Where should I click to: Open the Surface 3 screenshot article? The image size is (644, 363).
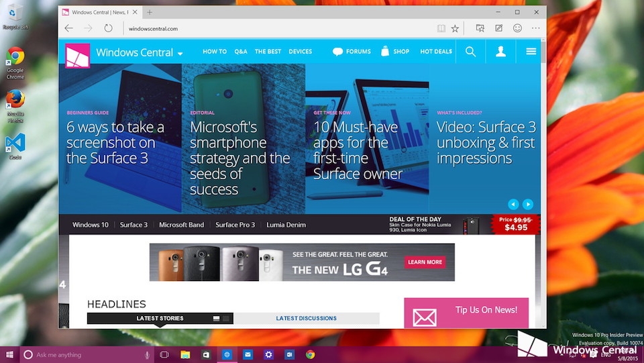(115, 142)
